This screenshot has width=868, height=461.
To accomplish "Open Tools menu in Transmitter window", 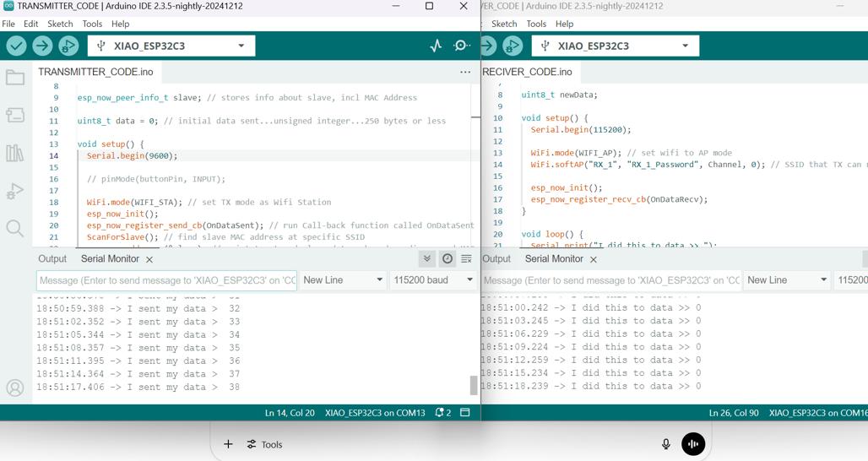I will click(x=92, y=24).
